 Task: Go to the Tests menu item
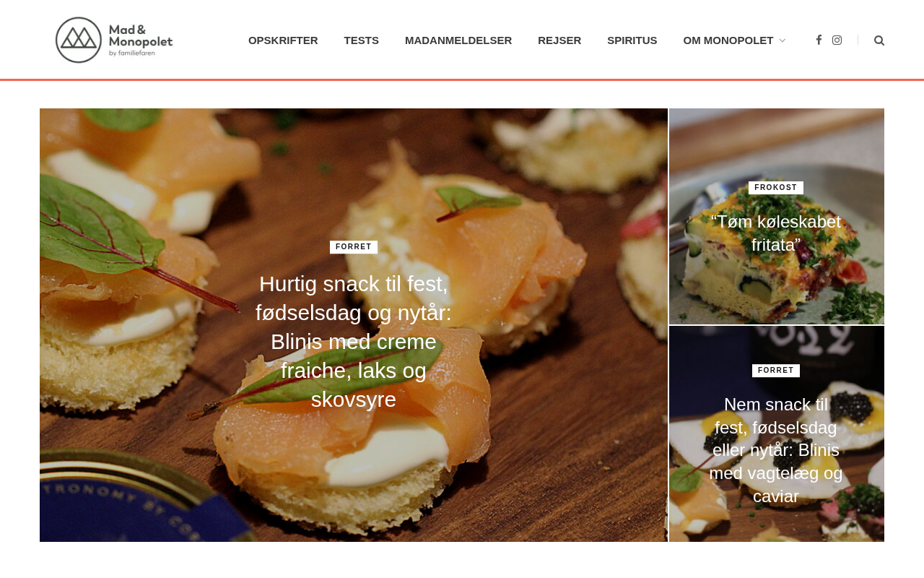tap(362, 40)
